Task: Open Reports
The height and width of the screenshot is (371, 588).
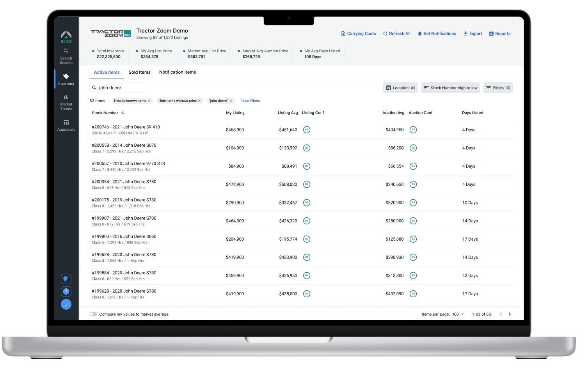Action: [500, 34]
